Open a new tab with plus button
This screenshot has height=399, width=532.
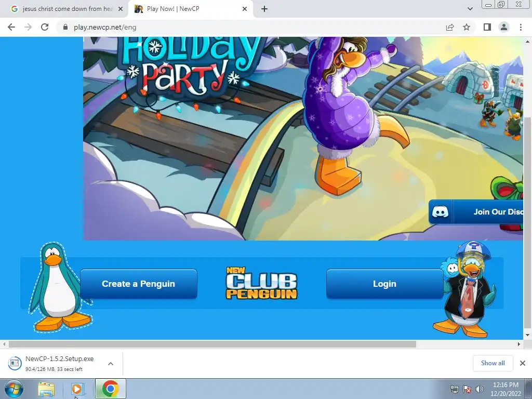click(x=264, y=9)
